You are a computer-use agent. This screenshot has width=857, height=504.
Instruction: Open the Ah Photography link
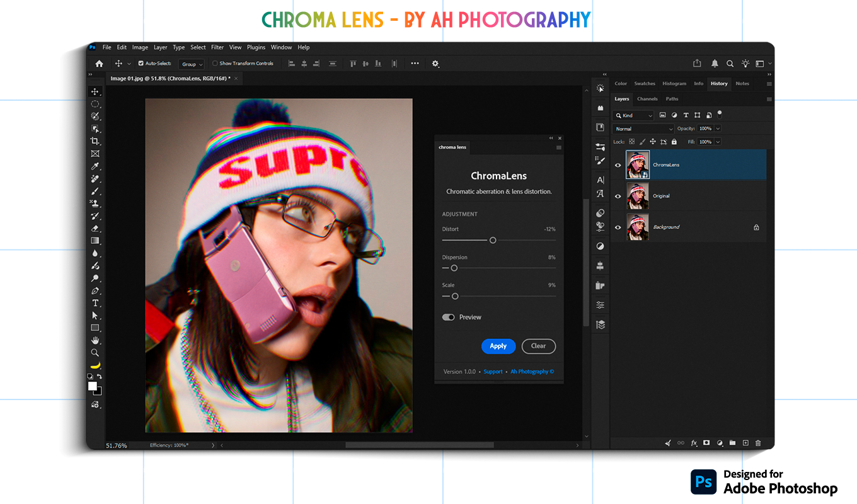532,372
